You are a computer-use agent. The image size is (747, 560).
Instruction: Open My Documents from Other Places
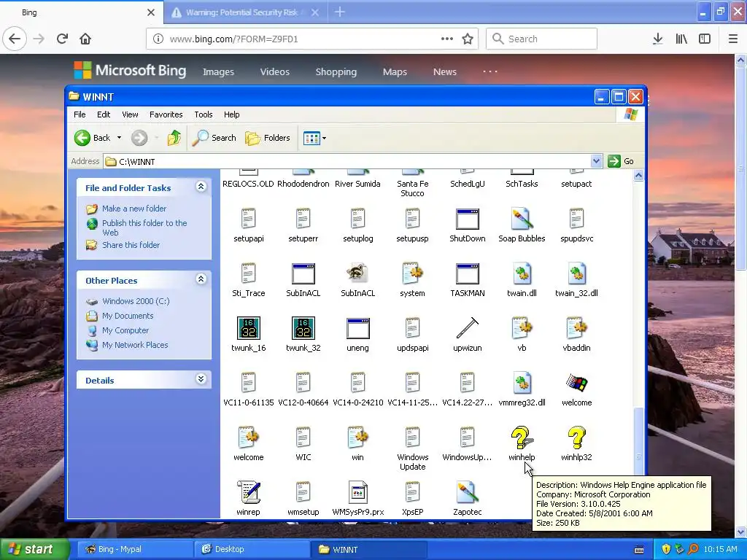click(x=127, y=316)
